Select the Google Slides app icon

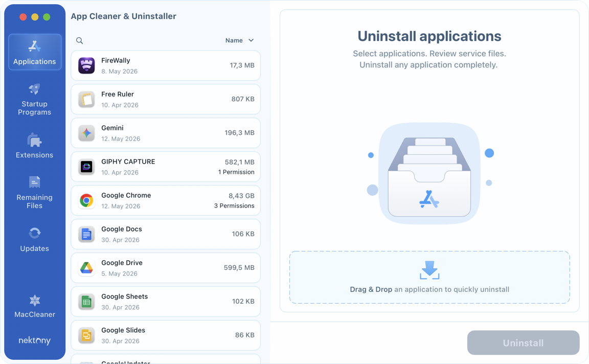coord(86,335)
